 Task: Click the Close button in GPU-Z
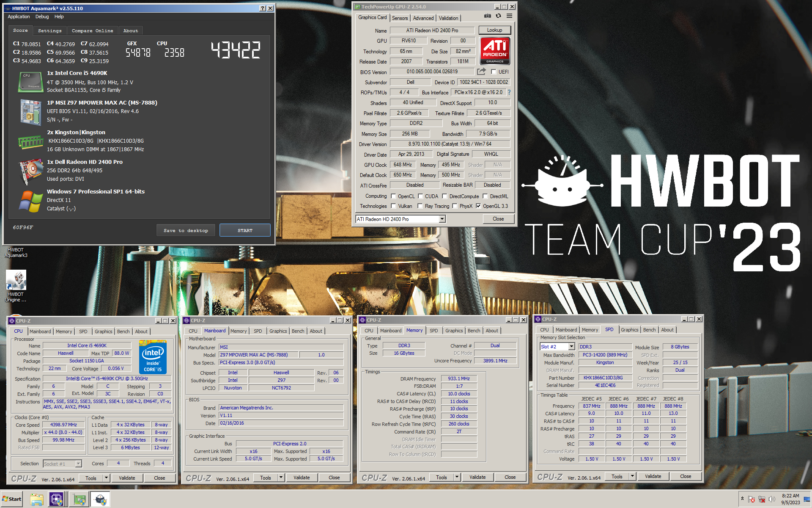(x=498, y=219)
